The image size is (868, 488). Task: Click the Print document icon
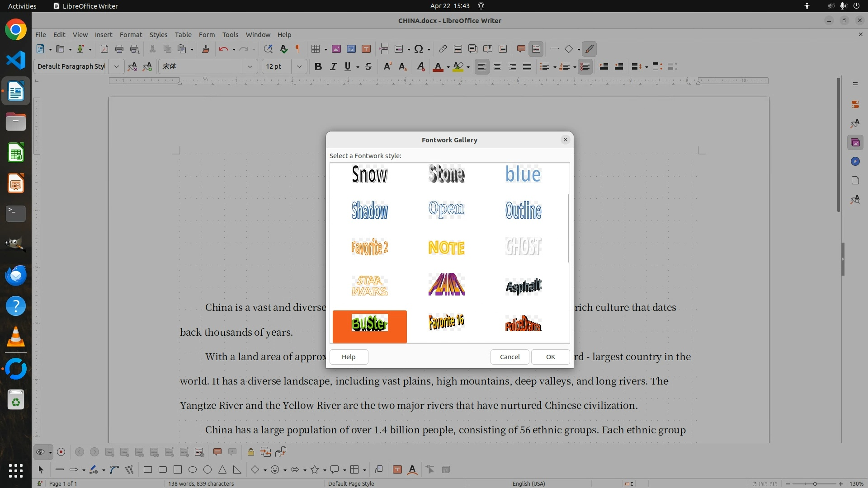pos(119,49)
